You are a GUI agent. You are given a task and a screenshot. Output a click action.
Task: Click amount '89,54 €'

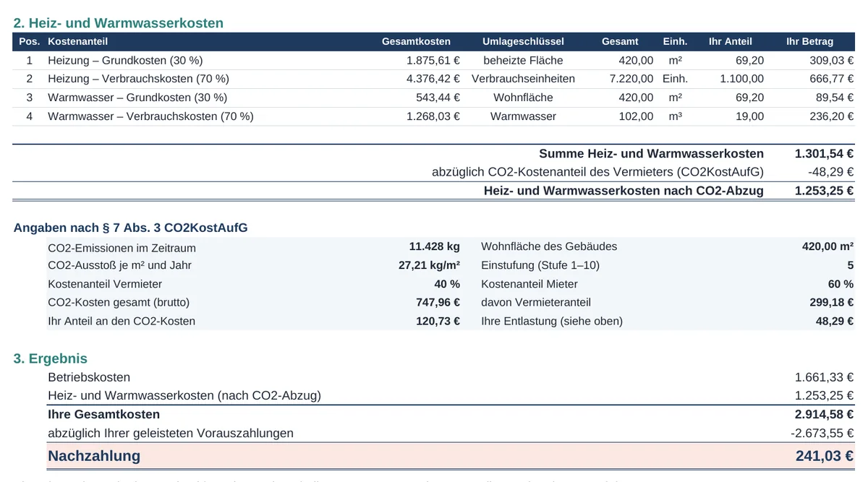click(835, 98)
